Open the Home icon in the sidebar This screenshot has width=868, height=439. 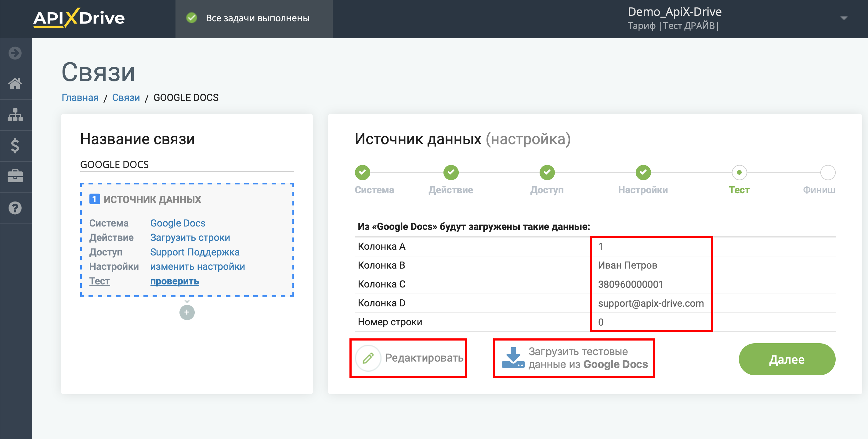[x=15, y=84]
